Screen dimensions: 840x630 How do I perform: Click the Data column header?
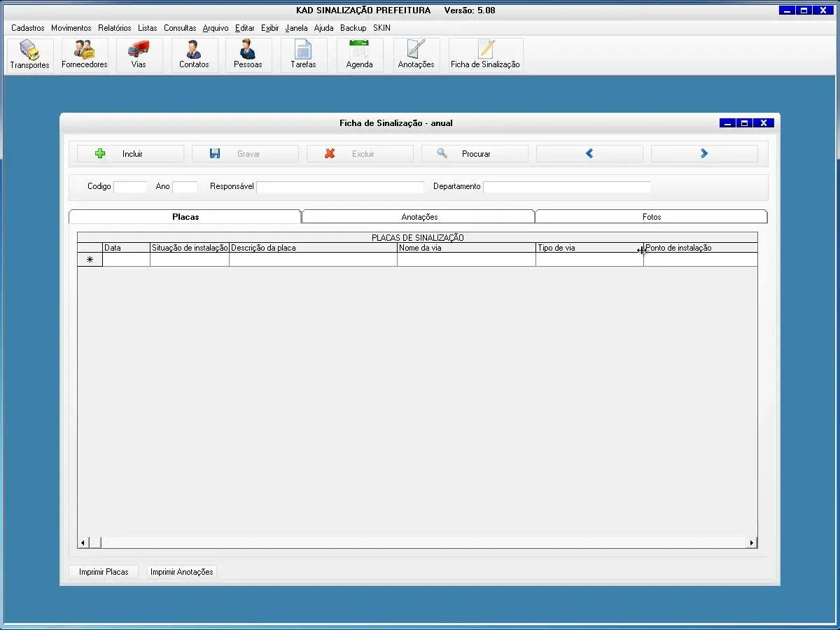pos(126,248)
